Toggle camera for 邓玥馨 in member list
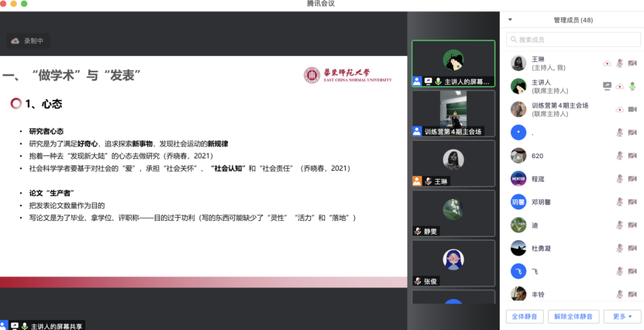Image resolution: width=644 pixels, height=330 pixels. pyautogui.click(x=632, y=202)
